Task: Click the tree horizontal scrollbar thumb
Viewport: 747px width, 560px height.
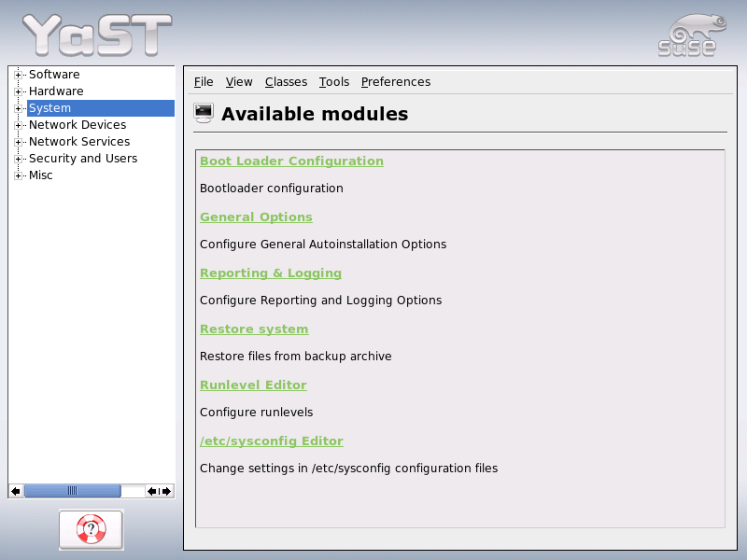Action: pyautogui.click(x=73, y=491)
